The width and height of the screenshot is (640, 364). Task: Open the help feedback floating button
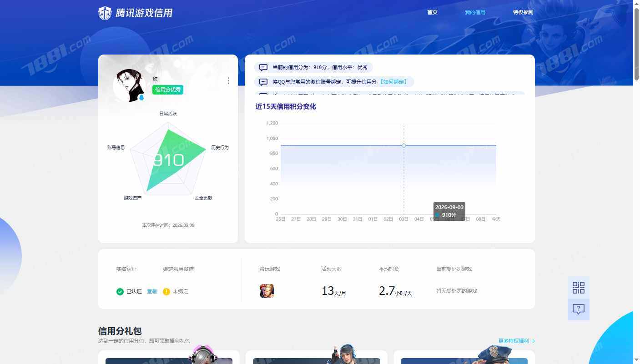[x=579, y=309]
